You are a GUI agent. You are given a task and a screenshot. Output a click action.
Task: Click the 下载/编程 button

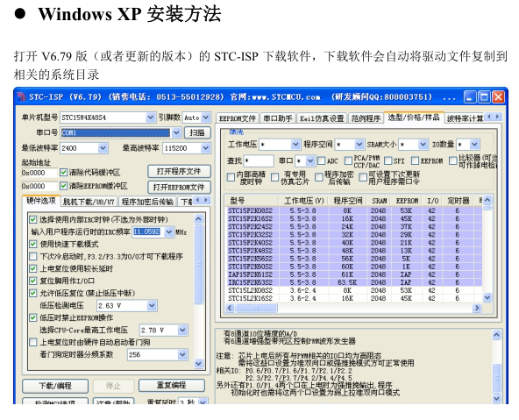pyautogui.click(x=55, y=386)
